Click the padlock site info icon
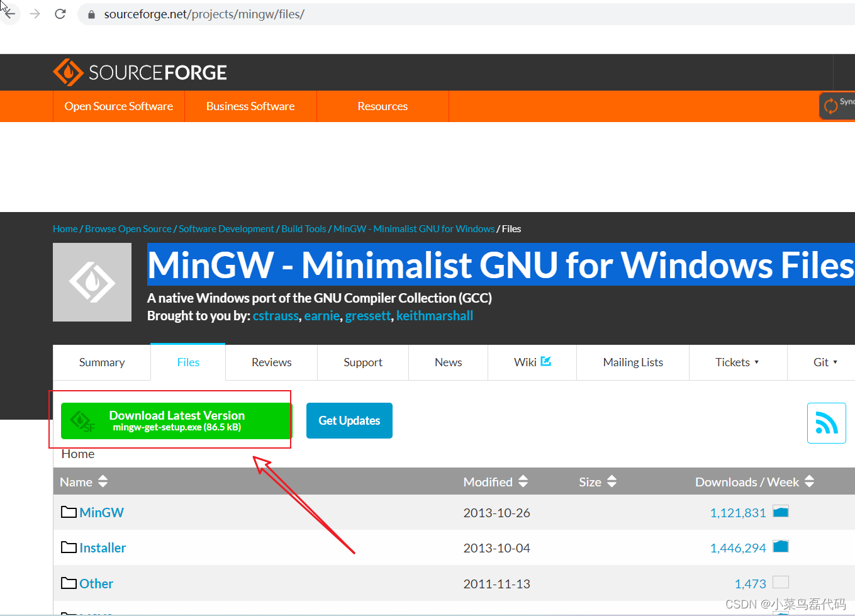Screen dimensions: 855x616 point(91,14)
